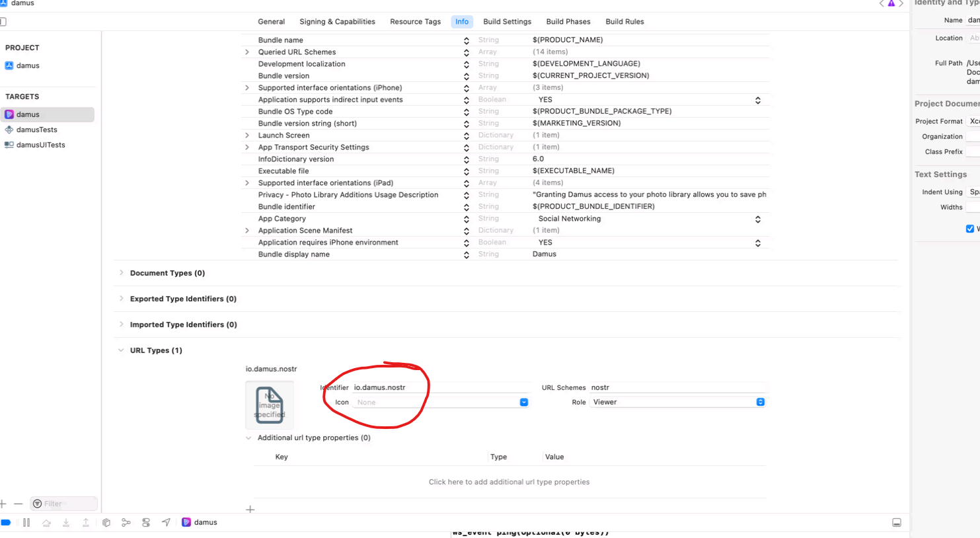This screenshot has height=538, width=980.
Task: Open Build Phases tab
Action: pyautogui.click(x=568, y=22)
